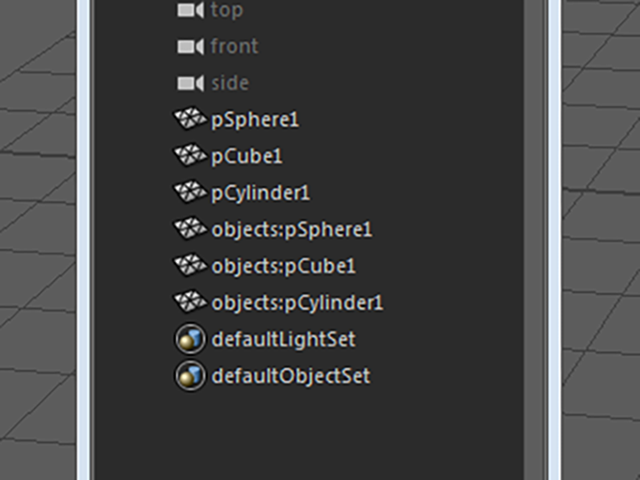Click the camera icon beside side
Image resolution: width=640 pixels, height=480 pixels.
pos(190,83)
